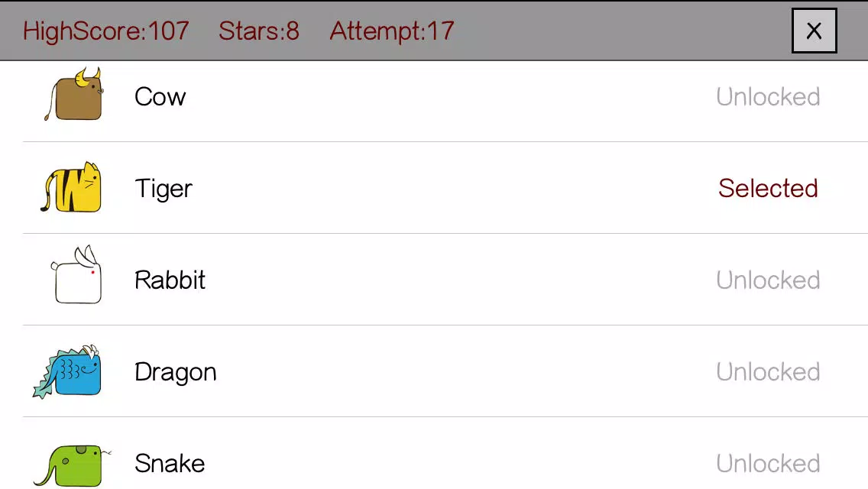Tap the Stars:8 counter in header
The image size is (868, 489).
click(x=258, y=31)
